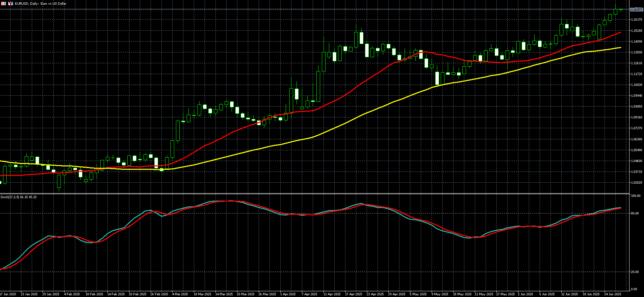Click price level 1.10830 on the scale

coord(637,85)
